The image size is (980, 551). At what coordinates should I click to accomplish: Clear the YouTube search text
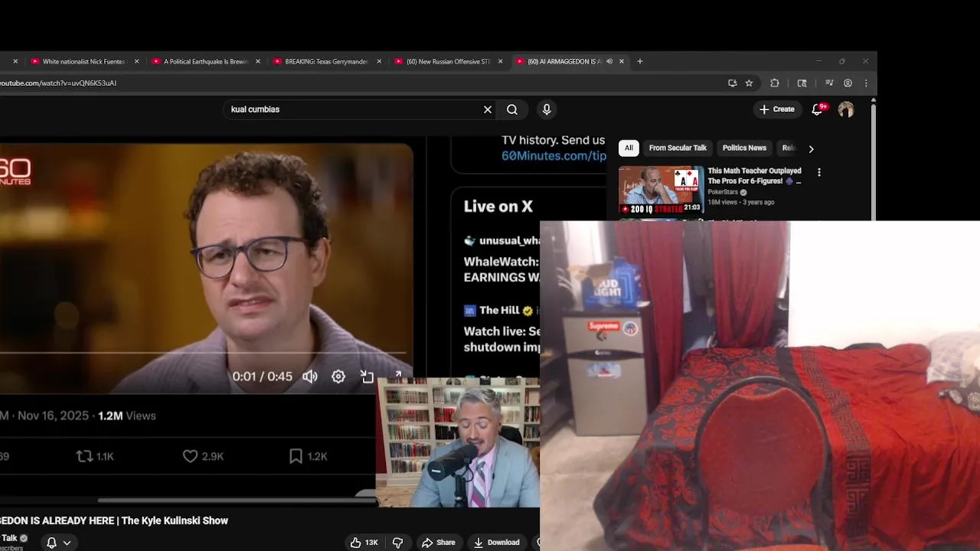click(488, 109)
